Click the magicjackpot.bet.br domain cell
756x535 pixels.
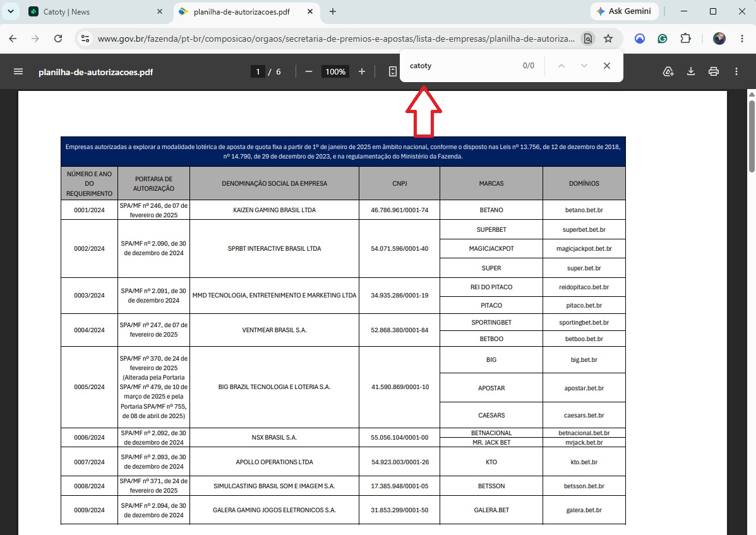point(584,249)
